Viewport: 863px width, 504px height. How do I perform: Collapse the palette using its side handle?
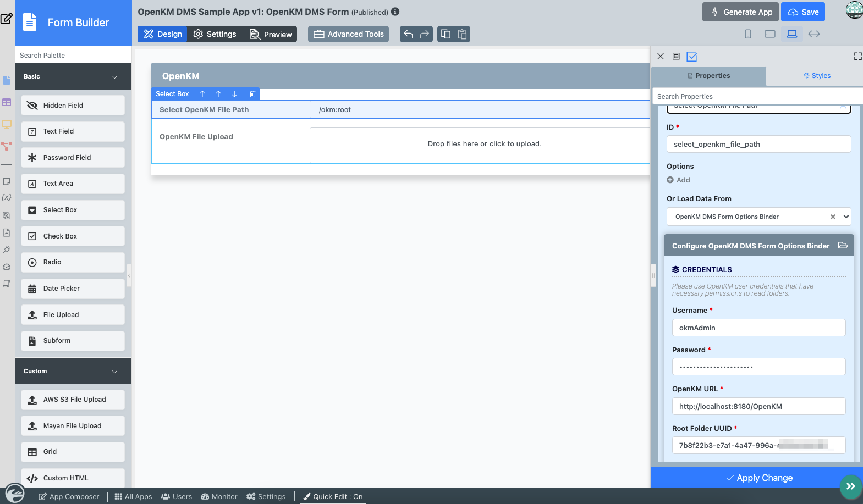(129, 275)
